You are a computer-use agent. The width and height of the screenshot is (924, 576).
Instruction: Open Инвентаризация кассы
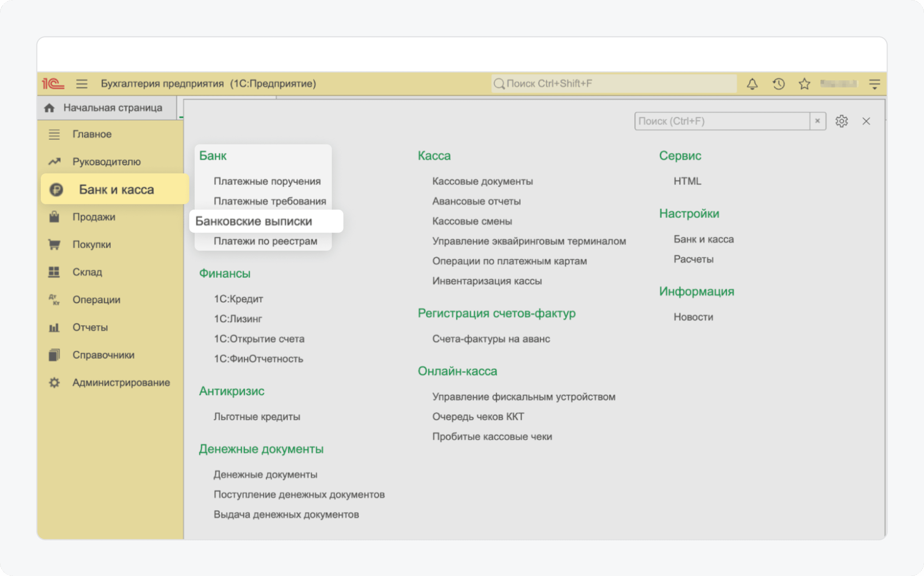(487, 281)
